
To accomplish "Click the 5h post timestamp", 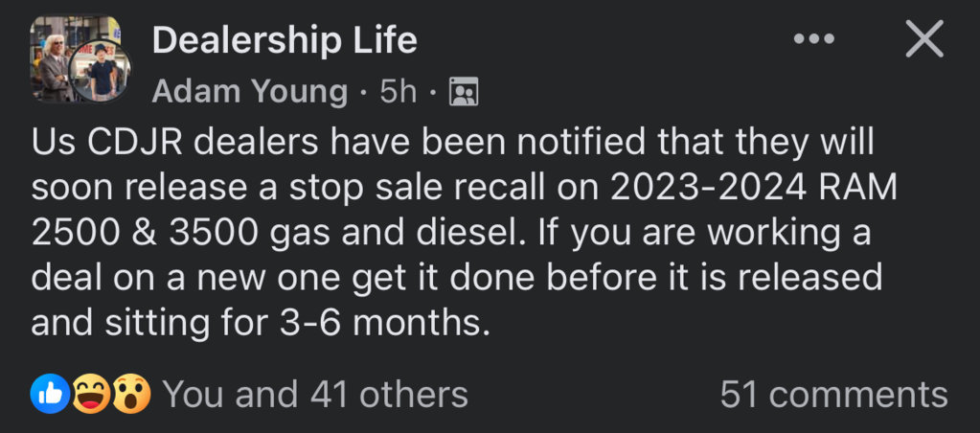I will (x=399, y=93).
